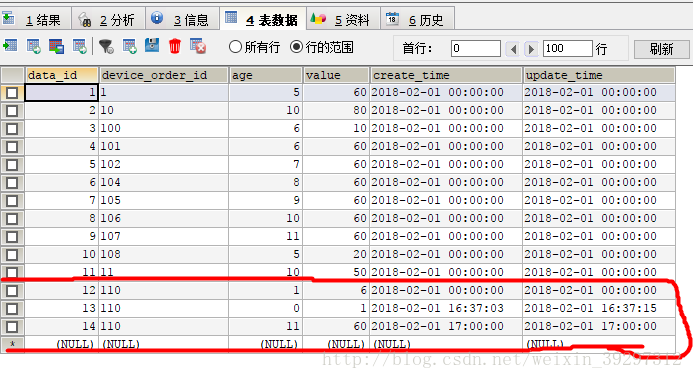
Task: Click the age cell 9 in row 7
Action: 266,201
